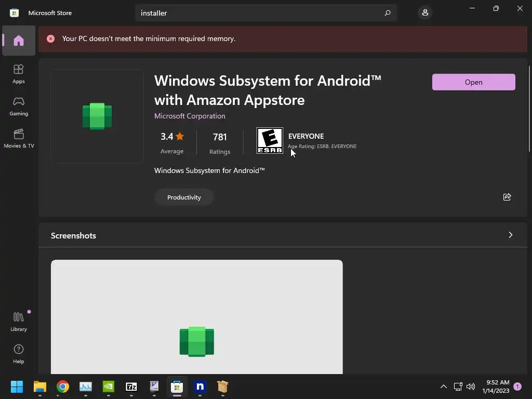Image resolution: width=532 pixels, height=399 pixels.
Task: Select the Productivity category tag
Action: [184, 197]
